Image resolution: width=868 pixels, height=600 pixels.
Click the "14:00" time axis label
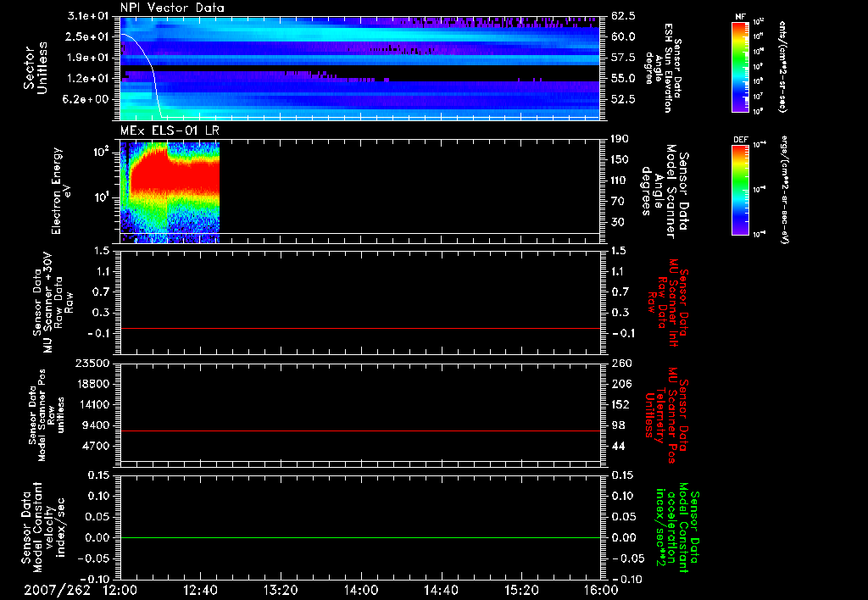(x=361, y=590)
